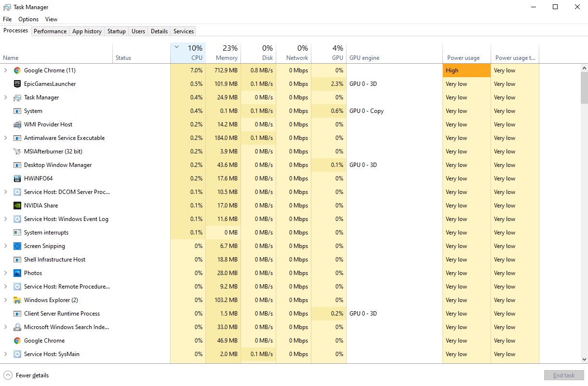Click the scrollbar up arrow
The width and height of the screenshot is (588, 386).
584,68
